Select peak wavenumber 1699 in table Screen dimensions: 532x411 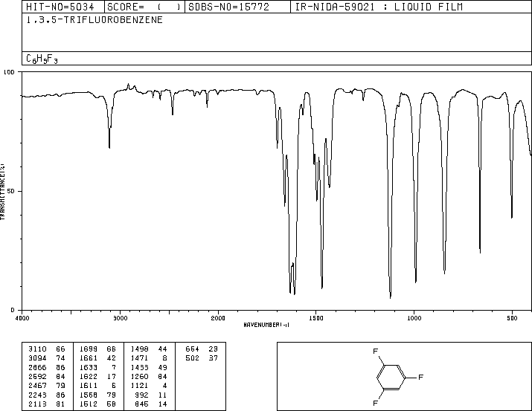89,349
